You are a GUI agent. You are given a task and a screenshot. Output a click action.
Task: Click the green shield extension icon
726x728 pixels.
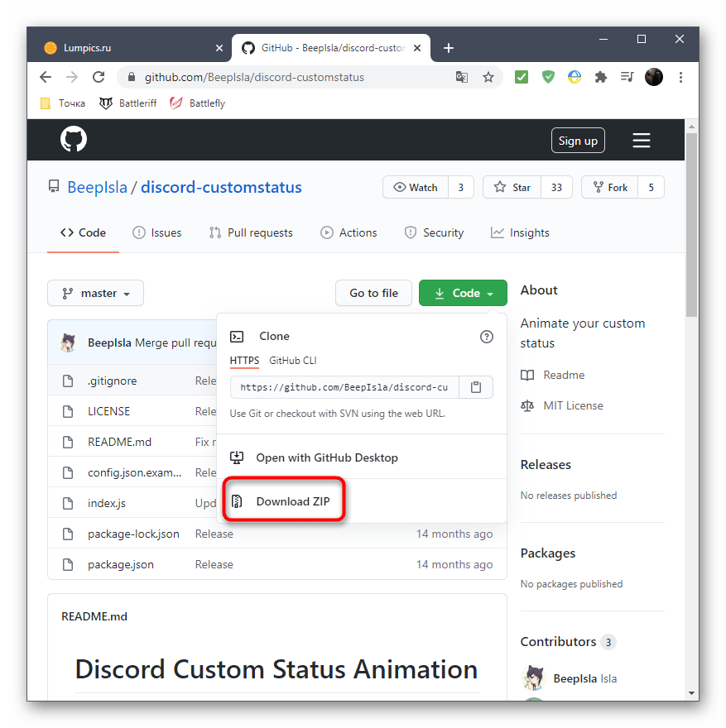(548, 77)
